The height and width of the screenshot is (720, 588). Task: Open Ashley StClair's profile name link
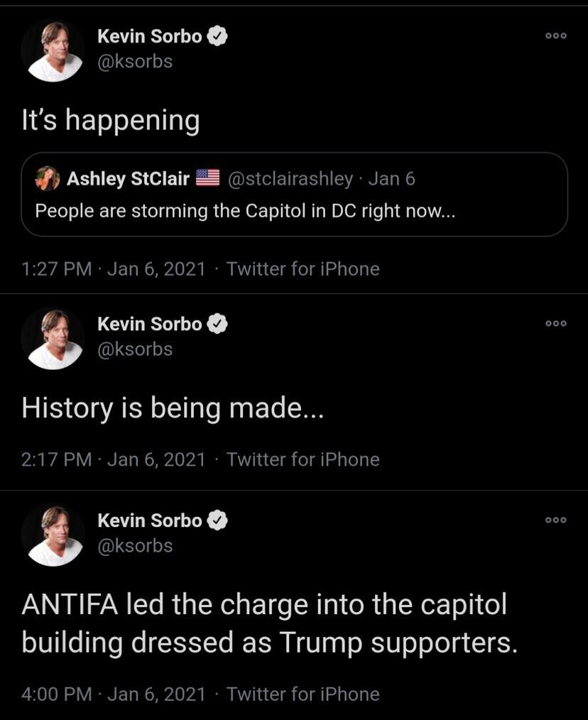click(128, 179)
